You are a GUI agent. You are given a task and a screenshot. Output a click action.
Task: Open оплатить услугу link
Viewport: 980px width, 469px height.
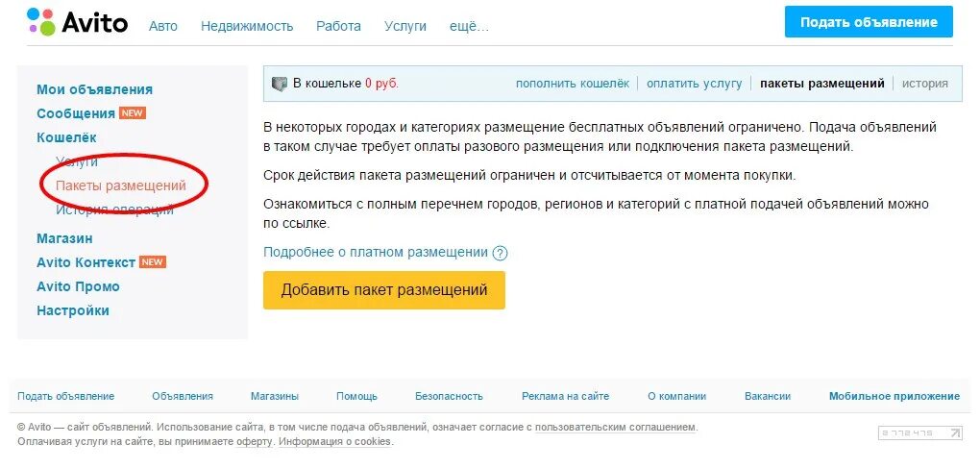[695, 84]
